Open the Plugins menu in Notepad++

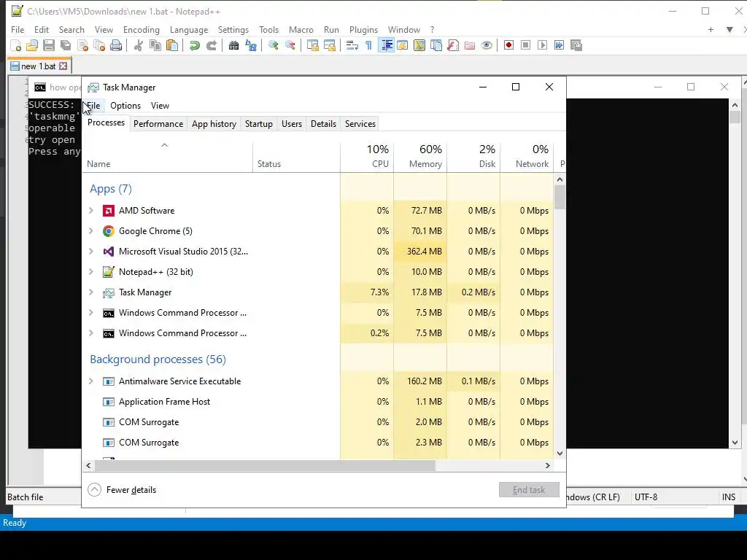coord(363,29)
